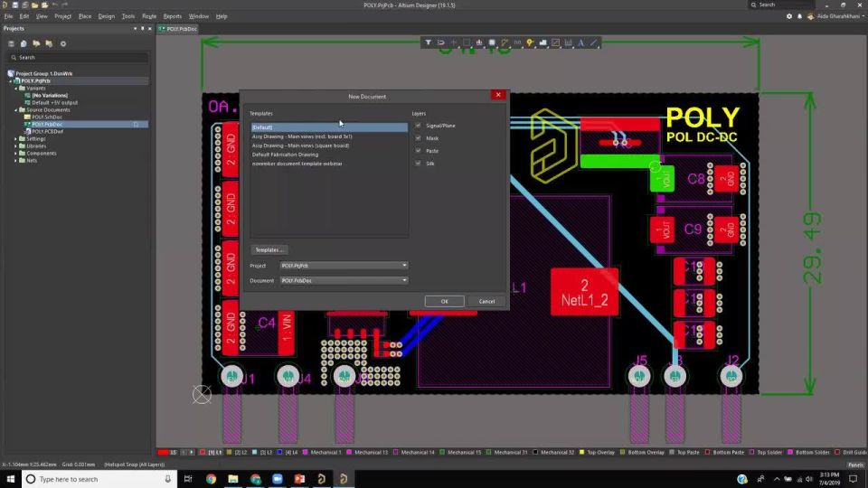Click the Undo arrow in the title bar
The width and height of the screenshot is (868, 488).
coord(55,5)
